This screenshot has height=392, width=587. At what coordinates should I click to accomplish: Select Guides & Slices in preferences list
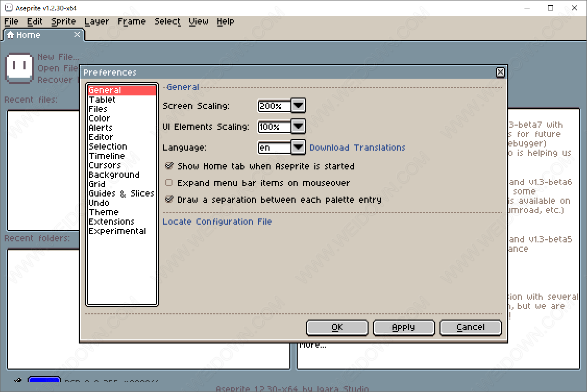pos(121,193)
